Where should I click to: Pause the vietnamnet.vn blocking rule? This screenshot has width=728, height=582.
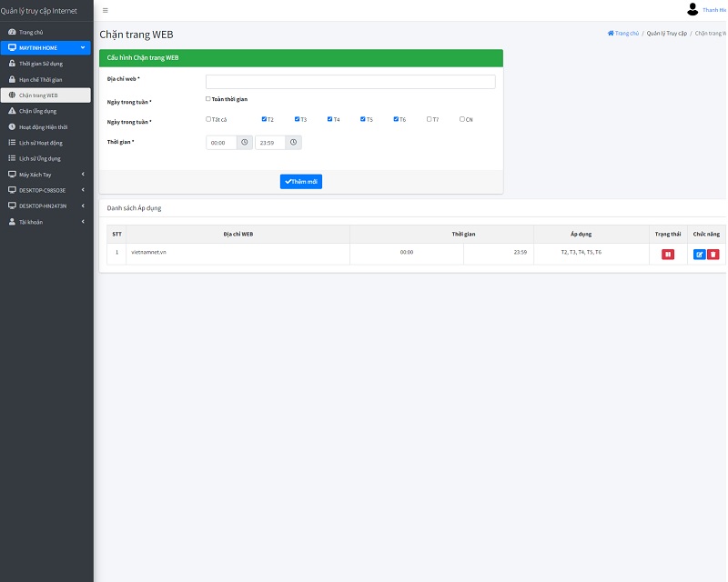[668, 255]
